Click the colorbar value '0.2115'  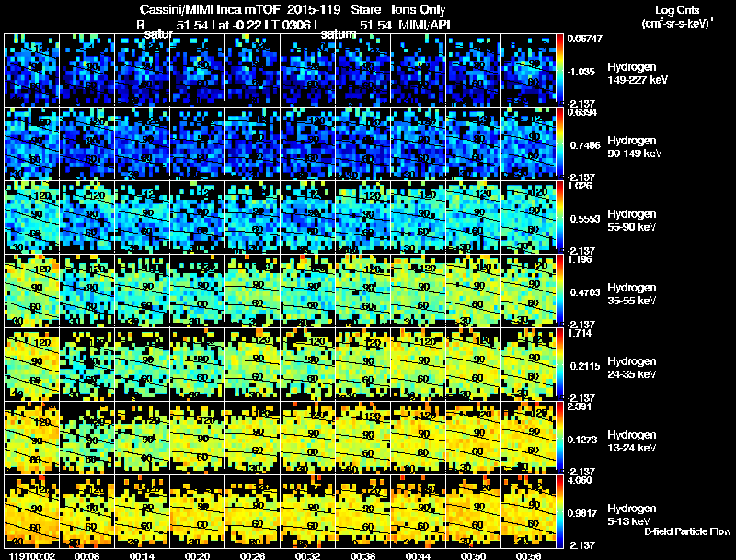[585, 366]
